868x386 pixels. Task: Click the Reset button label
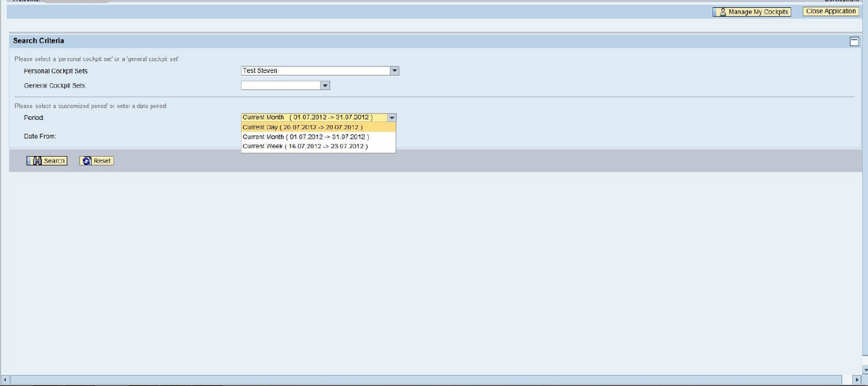point(102,160)
